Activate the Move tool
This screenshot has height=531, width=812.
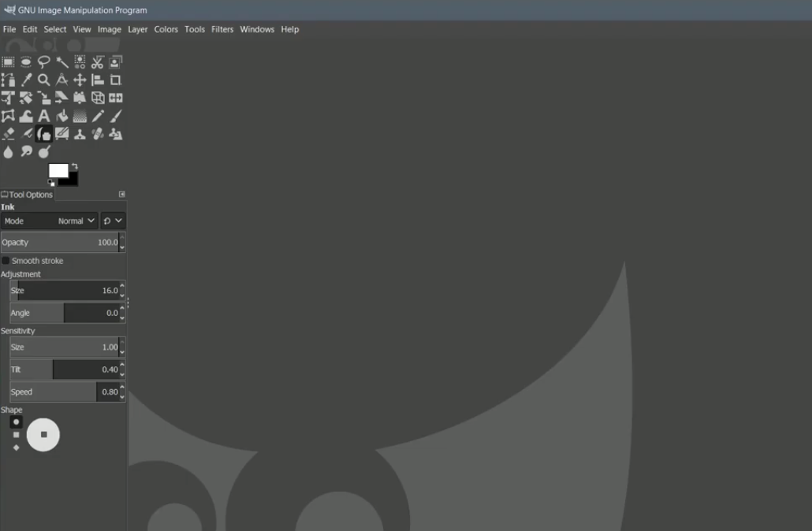80,80
